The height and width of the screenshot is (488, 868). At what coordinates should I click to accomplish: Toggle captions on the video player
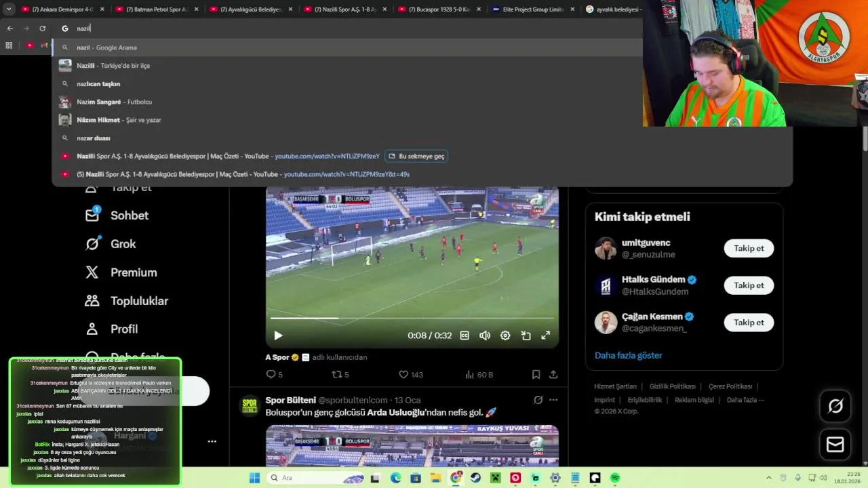[465, 335]
